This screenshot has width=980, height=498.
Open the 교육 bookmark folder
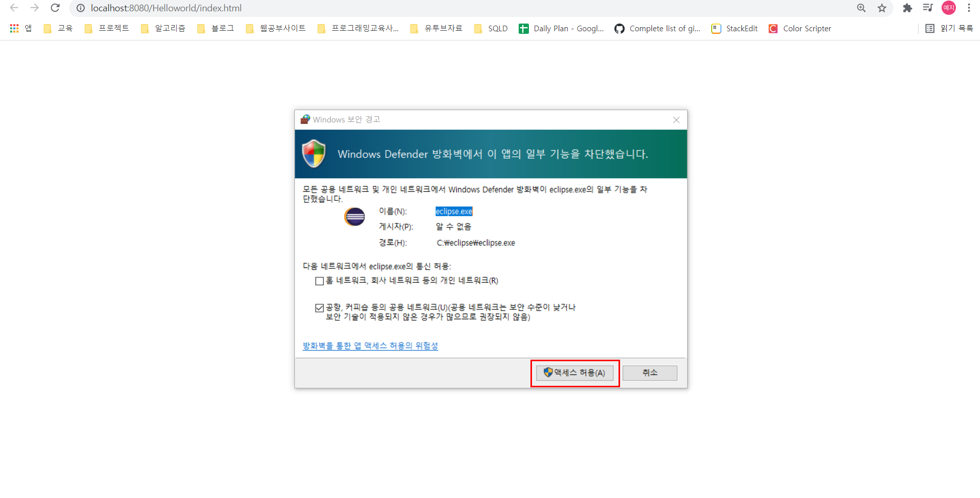58,29
